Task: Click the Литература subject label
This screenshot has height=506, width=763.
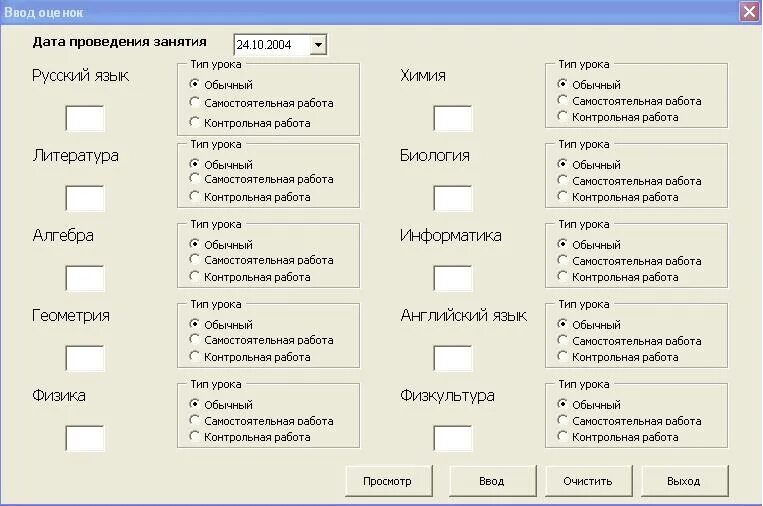Action: click(76, 156)
